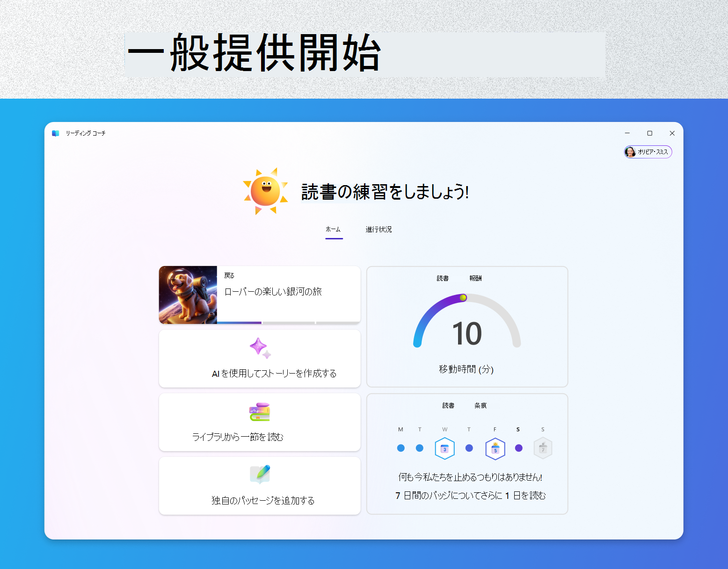This screenshot has width=728, height=569.
Task: Click the Friday 5-day badge icon
Action: point(495,449)
